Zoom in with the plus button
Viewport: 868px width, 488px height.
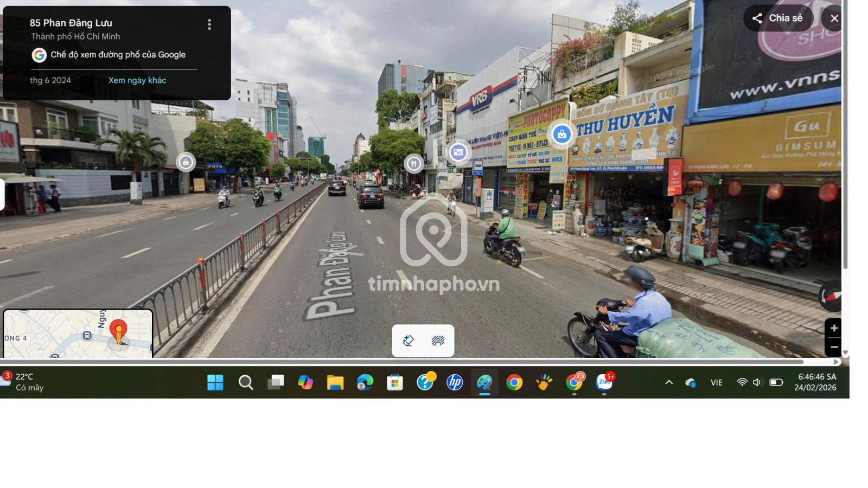(834, 328)
